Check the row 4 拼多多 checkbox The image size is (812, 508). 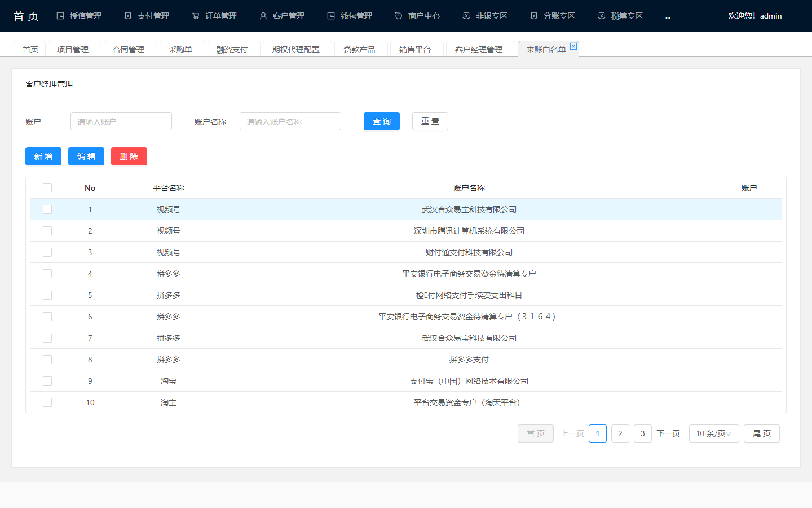tap(47, 274)
